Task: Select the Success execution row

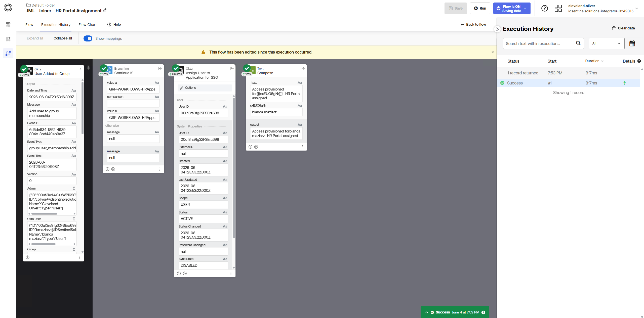Action: point(569,83)
